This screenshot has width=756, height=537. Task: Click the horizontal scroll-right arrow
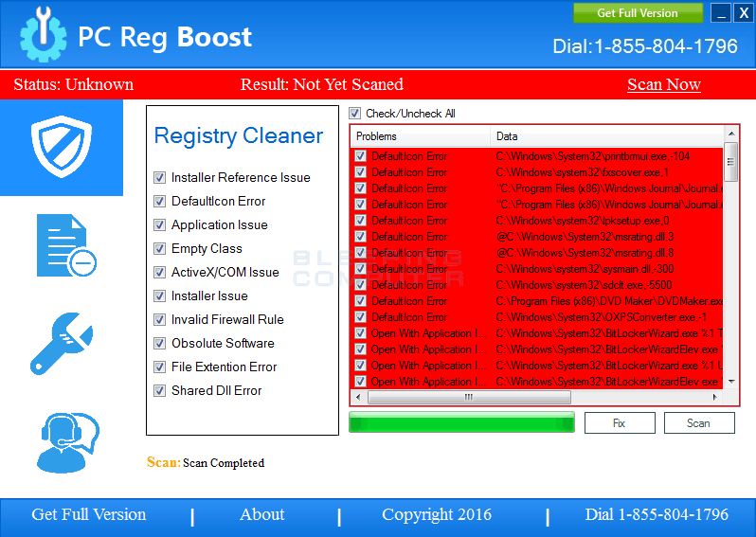715,397
